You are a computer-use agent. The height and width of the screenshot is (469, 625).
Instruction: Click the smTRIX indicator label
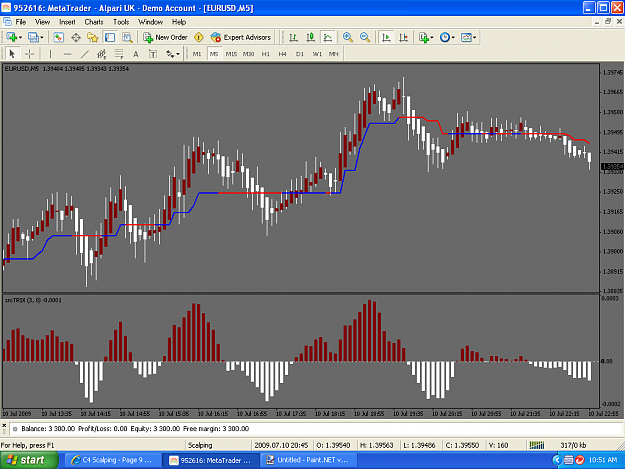pyautogui.click(x=33, y=300)
